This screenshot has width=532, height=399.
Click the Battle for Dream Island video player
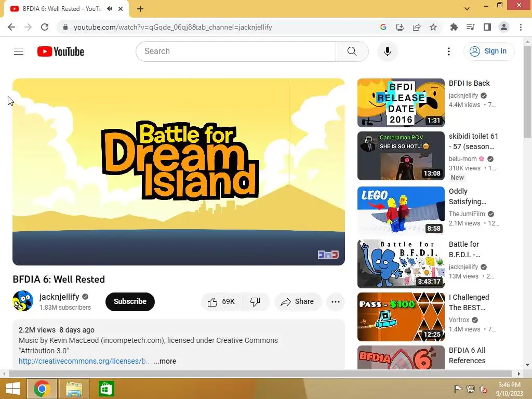pyautogui.click(x=179, y=172)
